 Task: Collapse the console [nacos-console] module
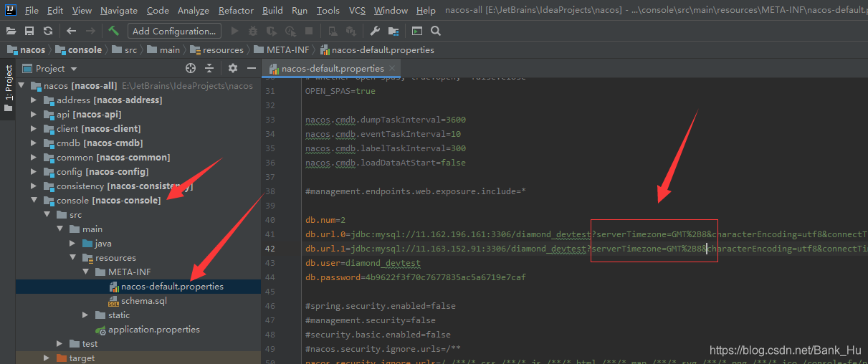click(x=34, y=201)
